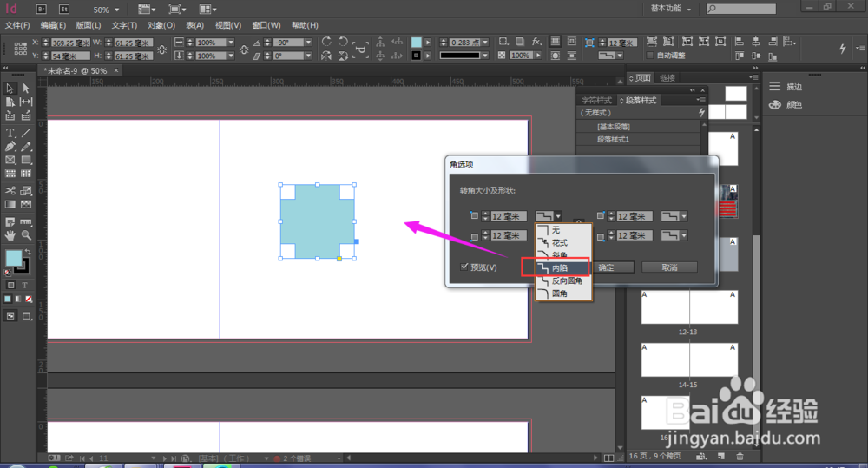Open the 文件(F) menu
The image size is (868, 468).
(17, 25)
